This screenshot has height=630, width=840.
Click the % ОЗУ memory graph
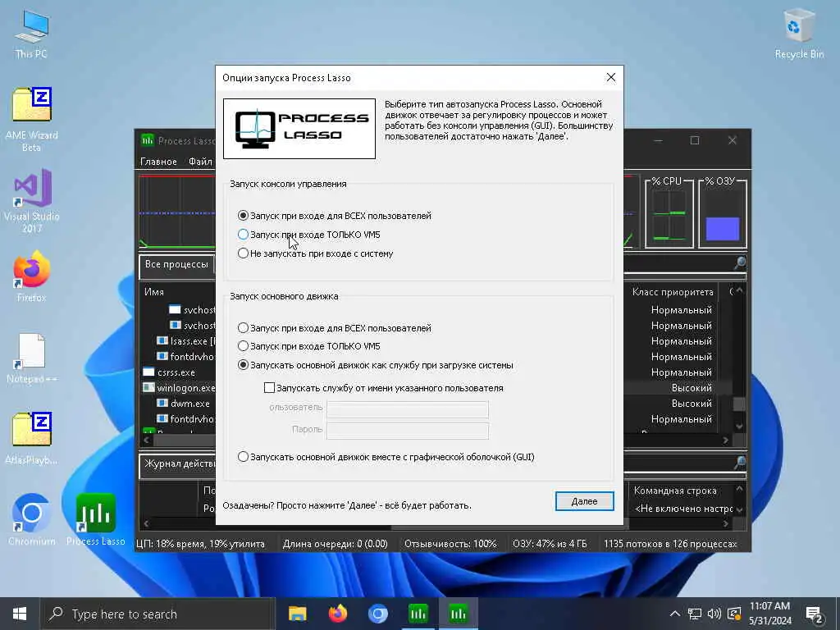[x=723, y=214]
